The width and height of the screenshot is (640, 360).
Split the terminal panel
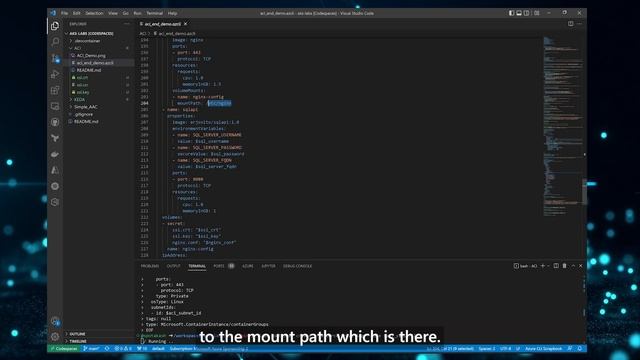coord(556,266)
